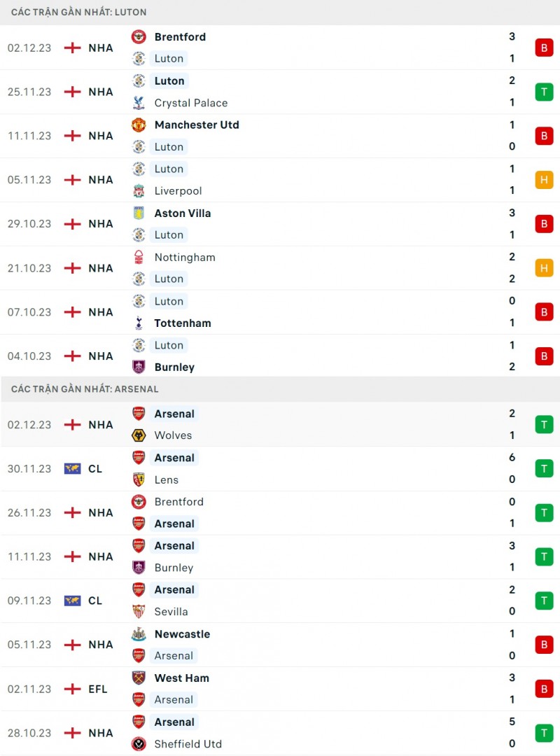The width and height of the screenshot is (560, 756).
Task: Click the Liverpool club crest
Action: [x=139, y=191]
